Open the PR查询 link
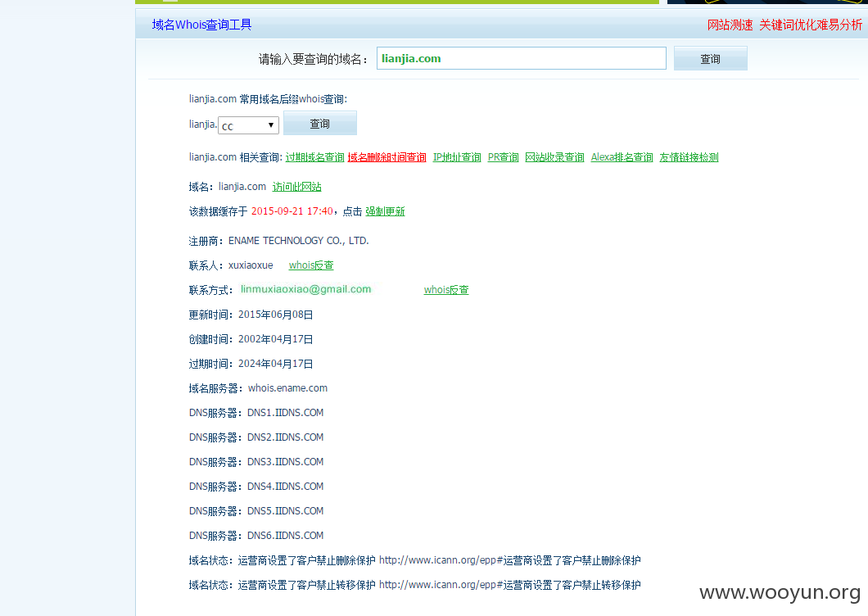Viewport: 868px width, 616px height. coord(503,157)
